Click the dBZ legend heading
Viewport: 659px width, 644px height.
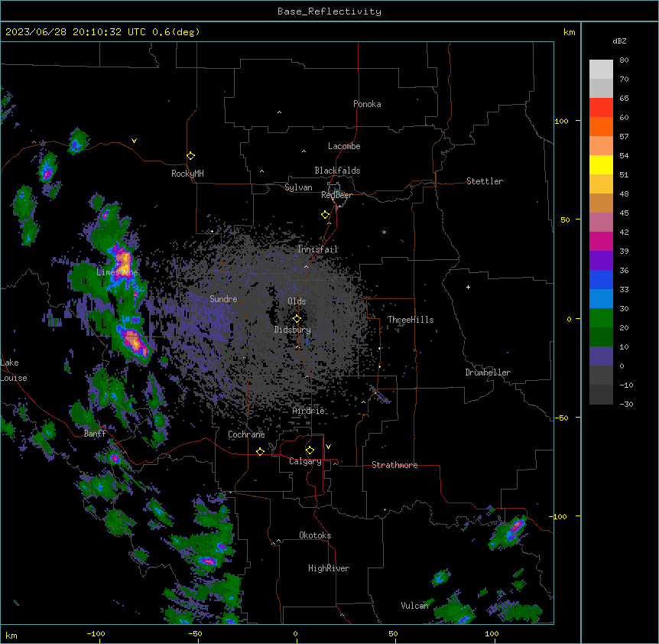pos(619,41)
